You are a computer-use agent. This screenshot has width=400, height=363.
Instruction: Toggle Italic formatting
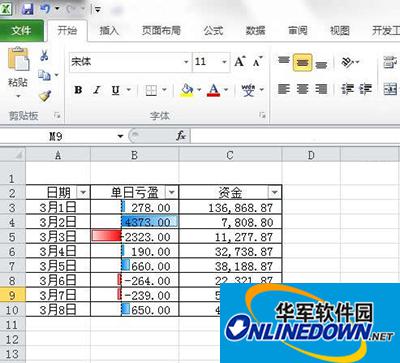97,90
